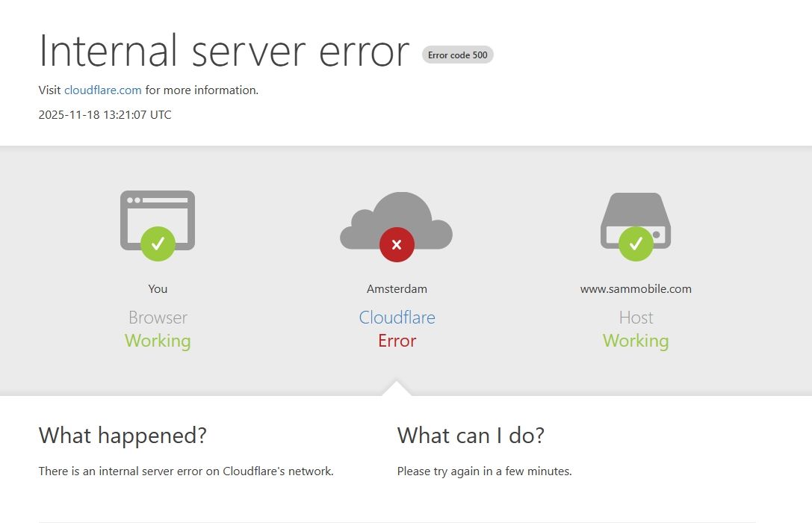Image resolution: width=812 pixels, height=523 pixels.
Task: Click the Amsterdam location label
Action: [x=397, y=289]
